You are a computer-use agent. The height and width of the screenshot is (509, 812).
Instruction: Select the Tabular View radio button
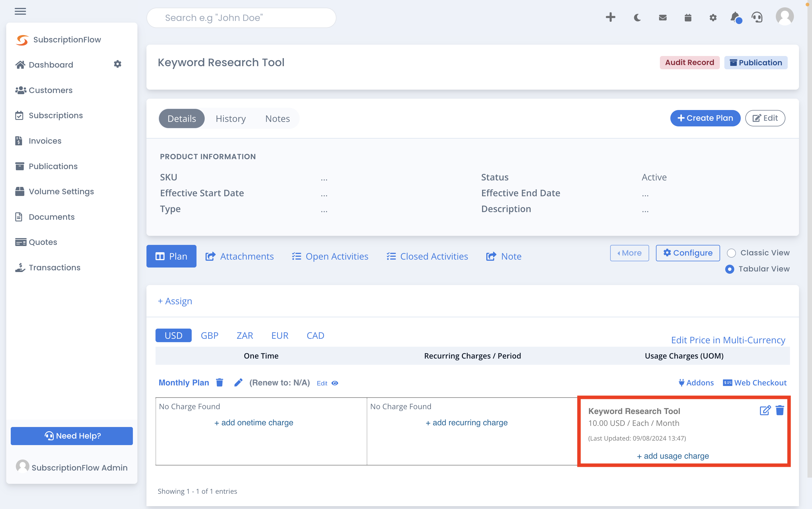(x=729, y=269)
